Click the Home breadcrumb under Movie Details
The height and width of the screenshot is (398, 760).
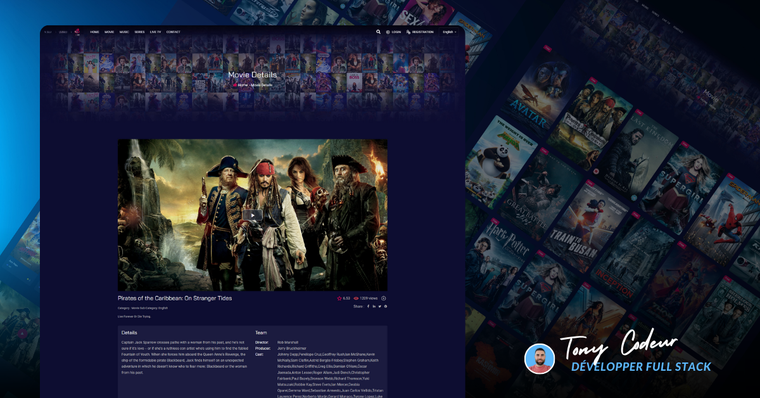point(242,85)
